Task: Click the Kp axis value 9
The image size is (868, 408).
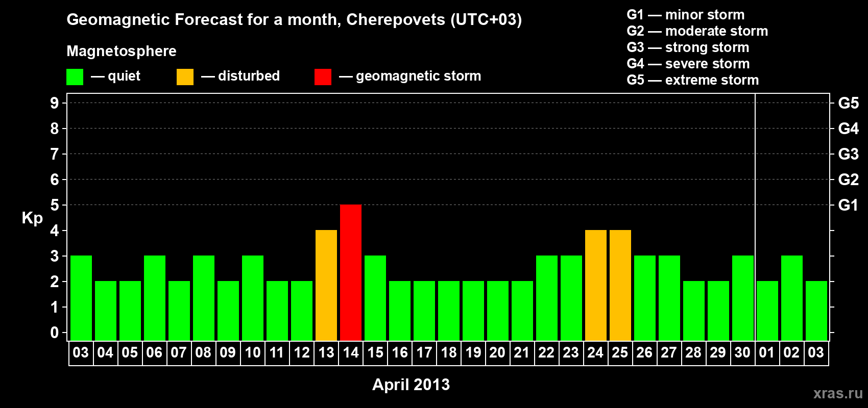Action: coord(55,103)
